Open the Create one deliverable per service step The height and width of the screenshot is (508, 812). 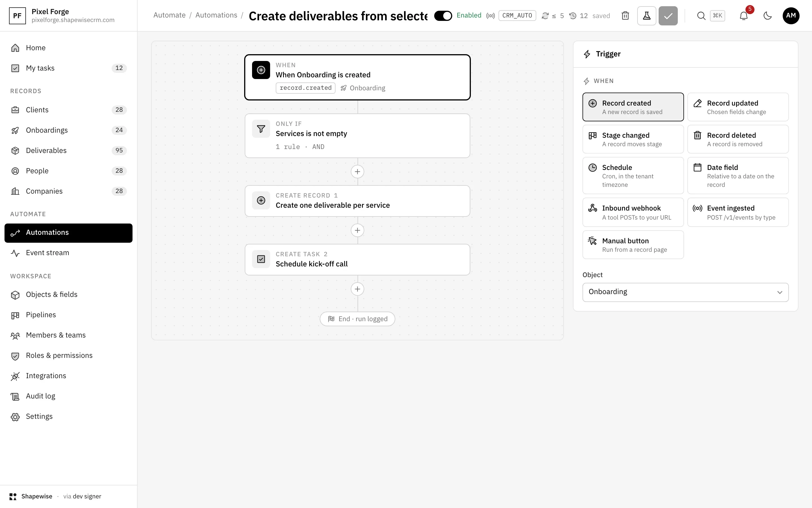(x=357, y=201)
